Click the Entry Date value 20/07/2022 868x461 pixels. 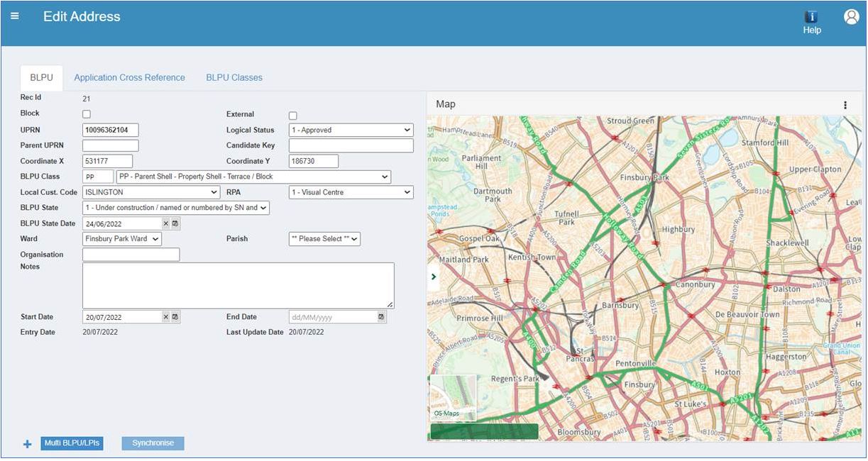tap(100, 332)
